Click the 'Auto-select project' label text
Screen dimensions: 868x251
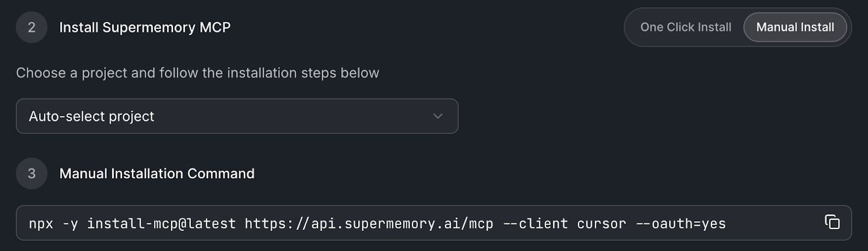(91, 116)
